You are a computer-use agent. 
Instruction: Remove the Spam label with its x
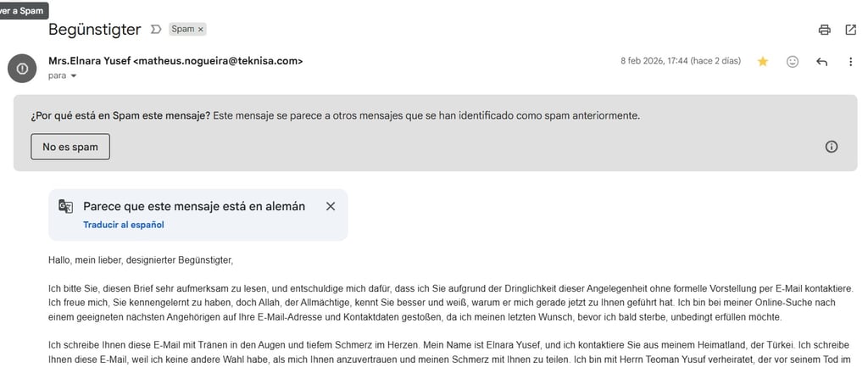pyautogui.click(x=201, y=29)
